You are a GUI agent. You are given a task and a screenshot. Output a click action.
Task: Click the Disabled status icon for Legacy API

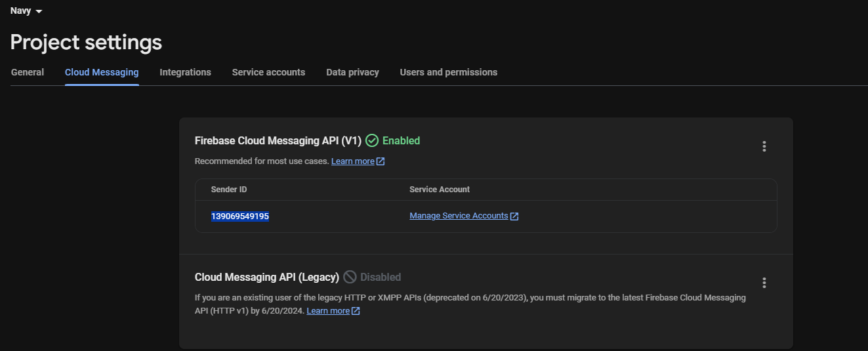[x=350, y=277]
